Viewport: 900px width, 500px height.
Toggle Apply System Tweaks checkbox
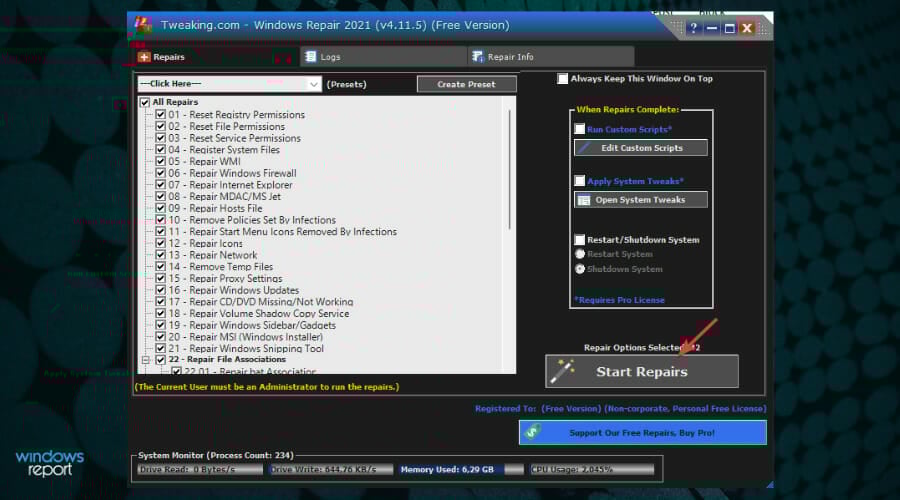tap(580, 181)
